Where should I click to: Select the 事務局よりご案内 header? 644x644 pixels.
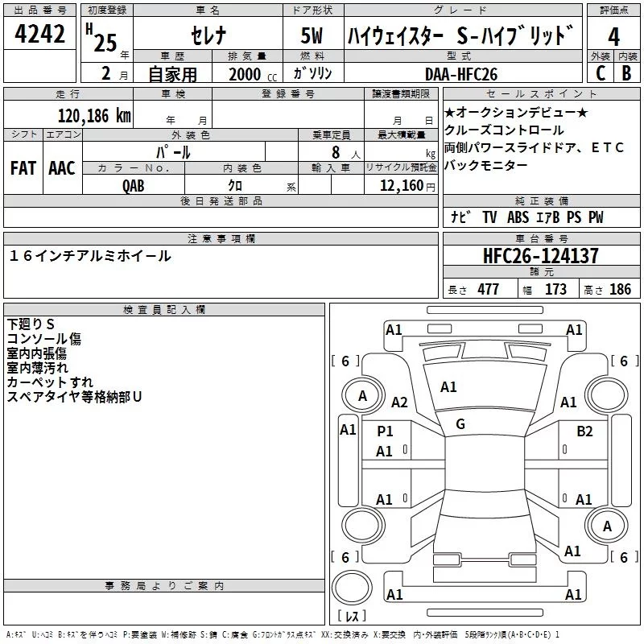[164, 586]
